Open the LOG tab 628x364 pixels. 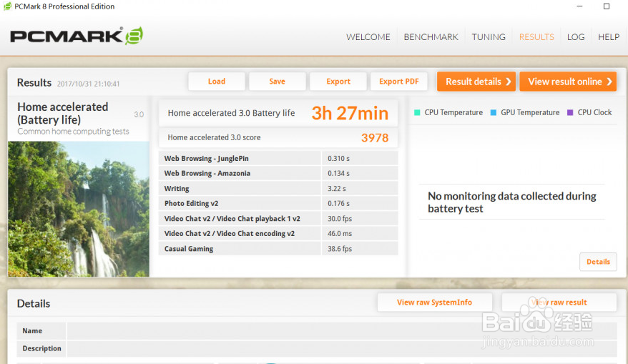[576, 37]
